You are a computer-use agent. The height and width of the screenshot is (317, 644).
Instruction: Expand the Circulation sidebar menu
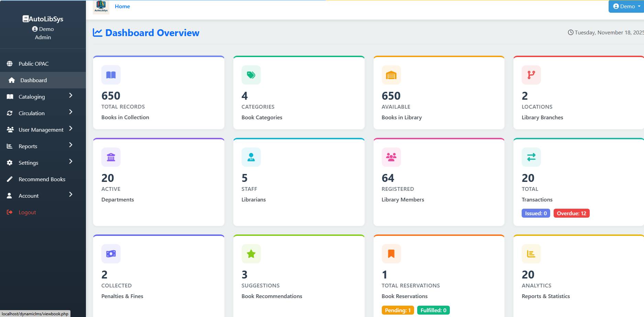point(40,113)
